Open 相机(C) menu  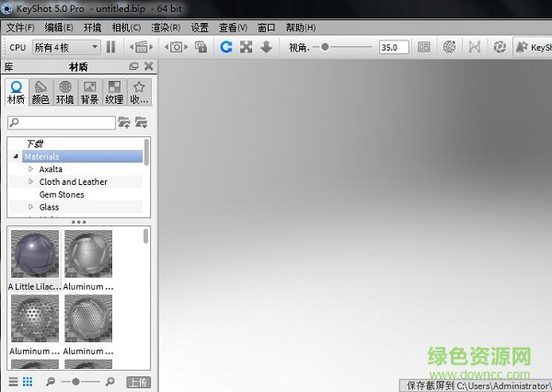126,28
